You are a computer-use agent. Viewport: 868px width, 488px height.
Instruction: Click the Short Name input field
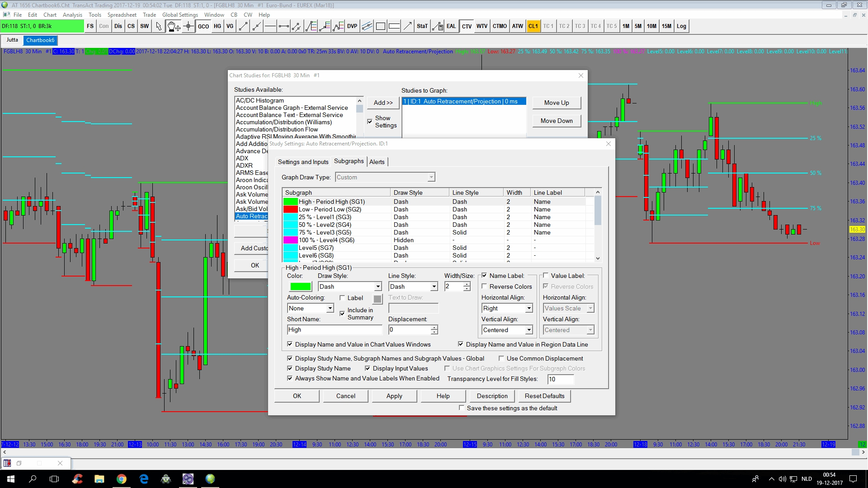click(x=335, y=330)
